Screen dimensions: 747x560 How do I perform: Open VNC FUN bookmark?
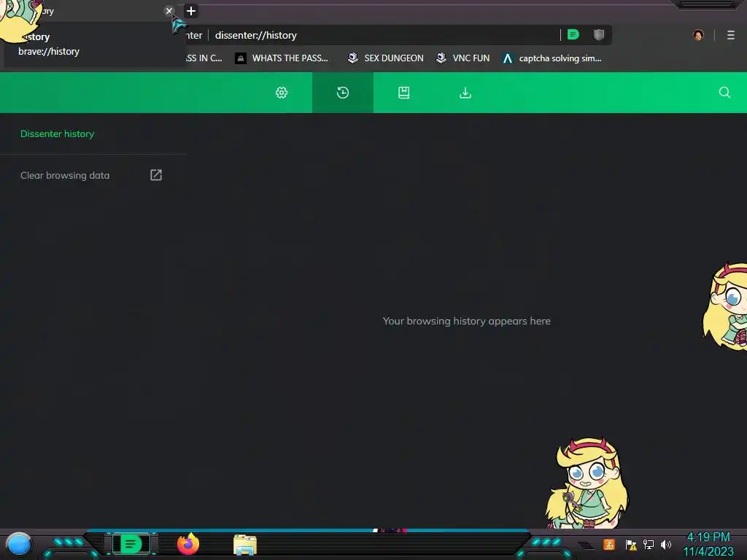pos(462,58)
